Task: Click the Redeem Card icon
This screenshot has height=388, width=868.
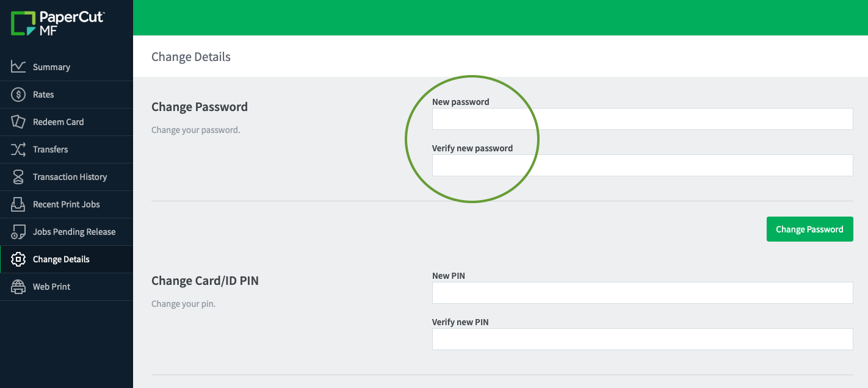Action: 18,121
